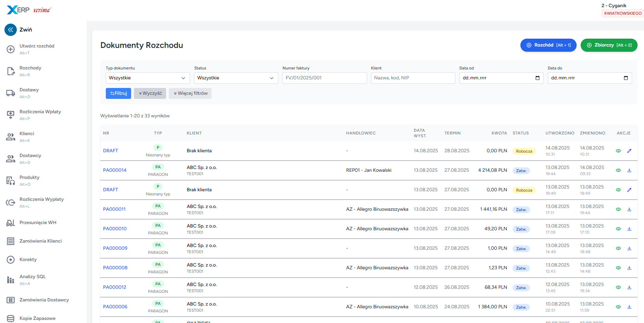Click the green Zbiorczy button
The height and width of the screenshot is (323, 644).
pyautogui.click(x=609, y=45)
